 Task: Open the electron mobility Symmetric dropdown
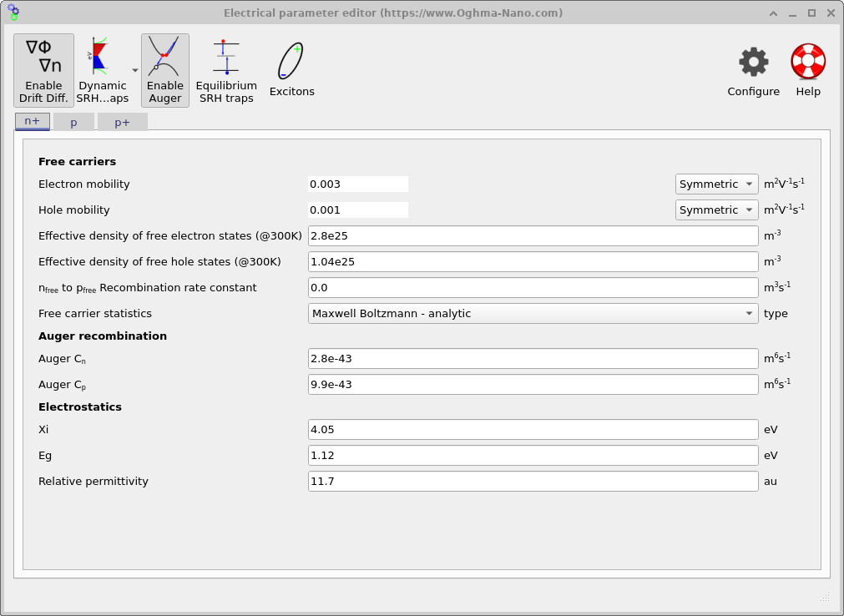pos(715,184)
